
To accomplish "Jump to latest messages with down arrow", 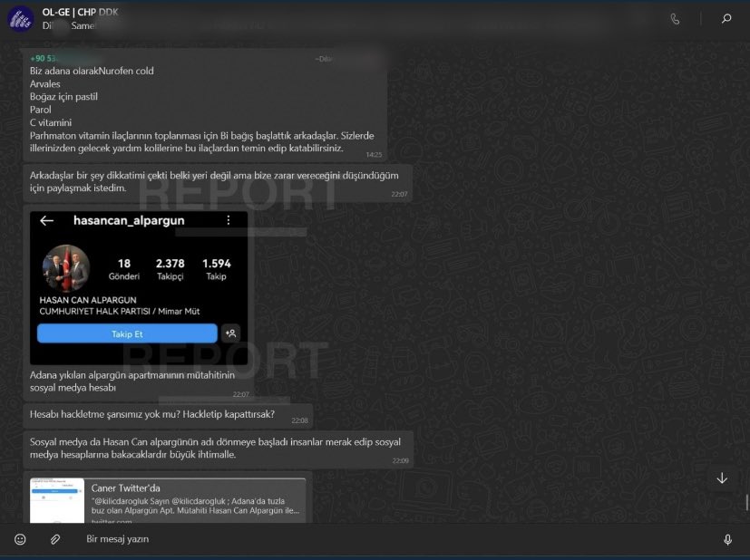I will (x=722, y=478).
